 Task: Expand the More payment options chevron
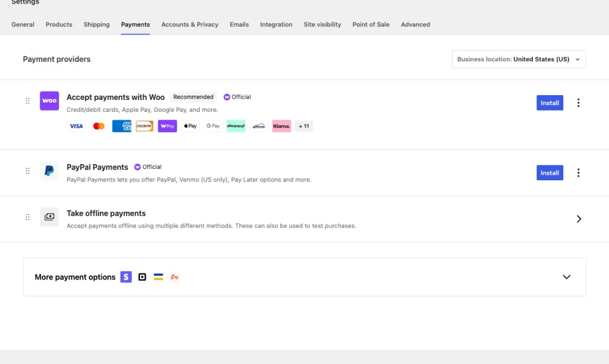[x=567, y=277]
